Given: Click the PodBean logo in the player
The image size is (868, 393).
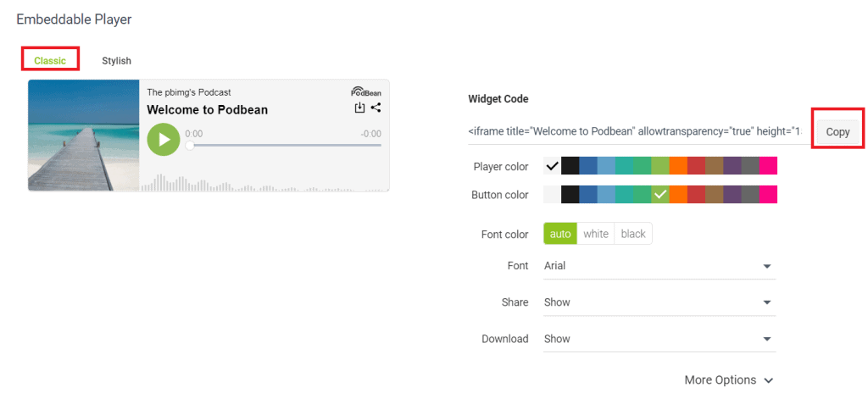Looking at the screenshot, I should click(366, 91).
